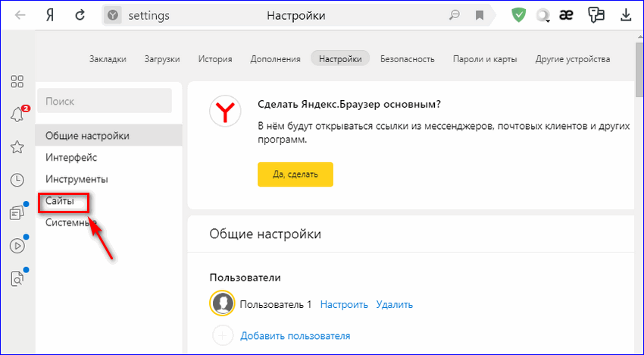Open favorites star in sidebar

point(17,147)
